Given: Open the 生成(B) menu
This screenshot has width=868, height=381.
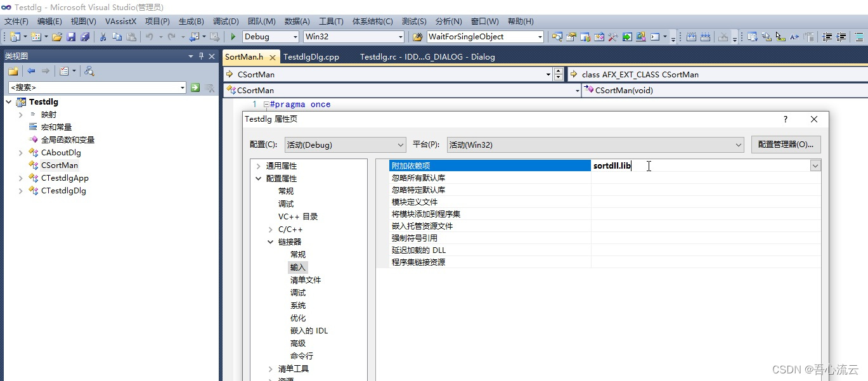Looking at the screenshot, I should [191, 22].
